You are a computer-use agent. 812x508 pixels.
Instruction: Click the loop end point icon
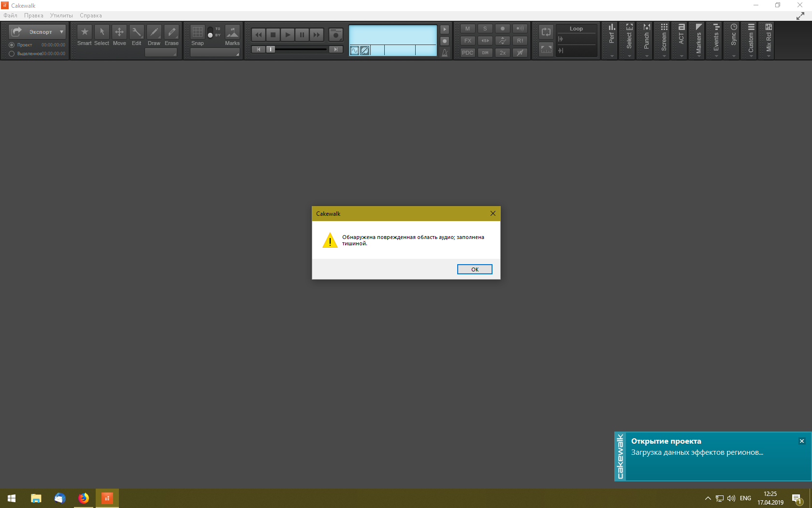561,50
